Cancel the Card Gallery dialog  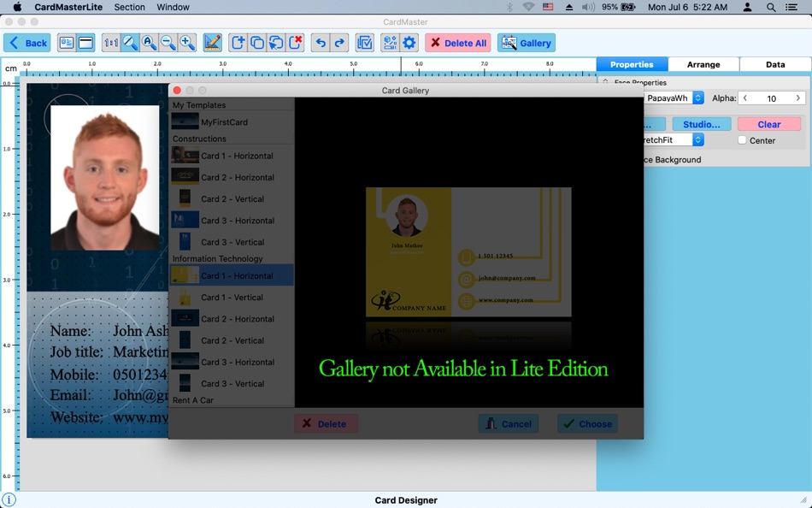509,423
